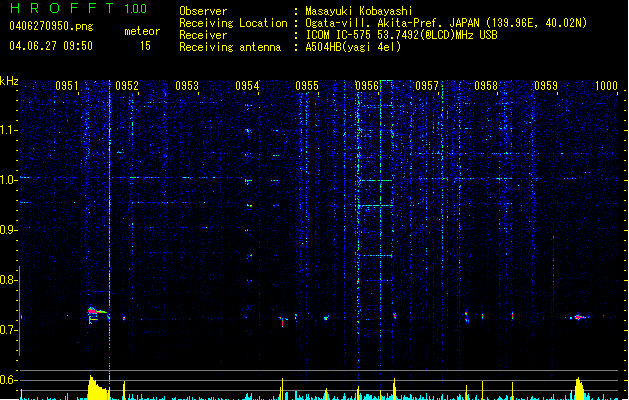Viewport: 629px width, 400px height.
Task: Click the 0956 time marker
Action: (367, 86)
